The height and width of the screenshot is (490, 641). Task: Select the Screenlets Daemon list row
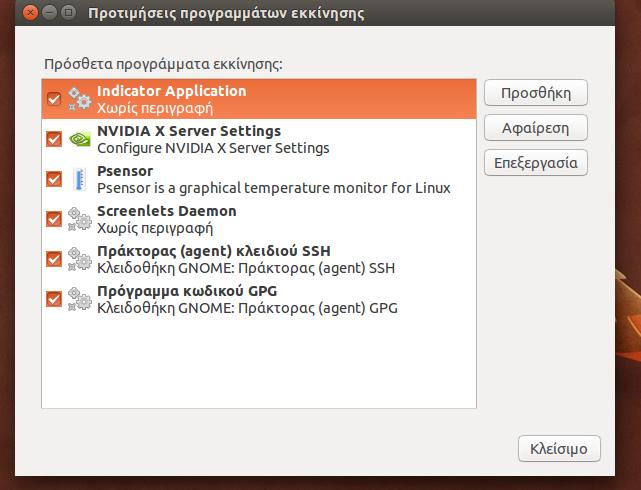(259, 219)
